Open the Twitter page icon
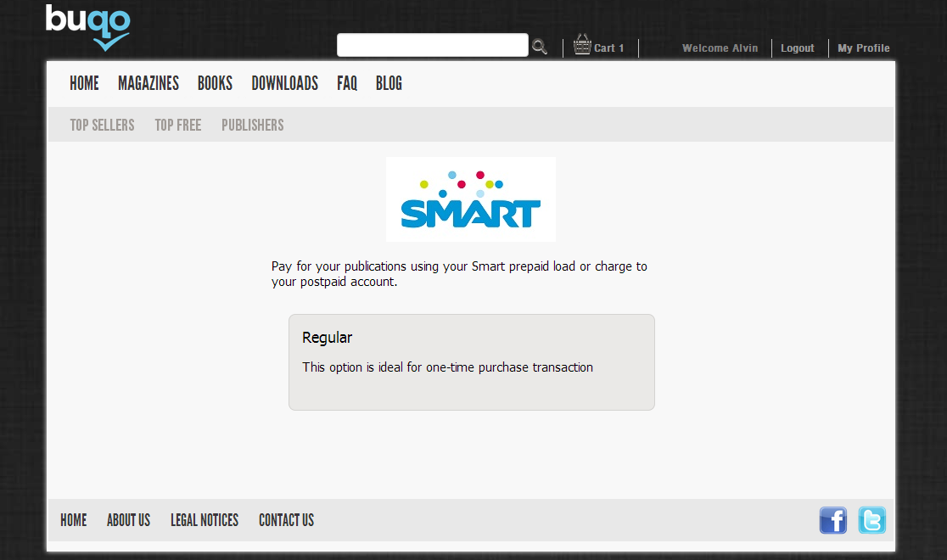This screenshot has height=560, width=947. [x=872, y=520]
